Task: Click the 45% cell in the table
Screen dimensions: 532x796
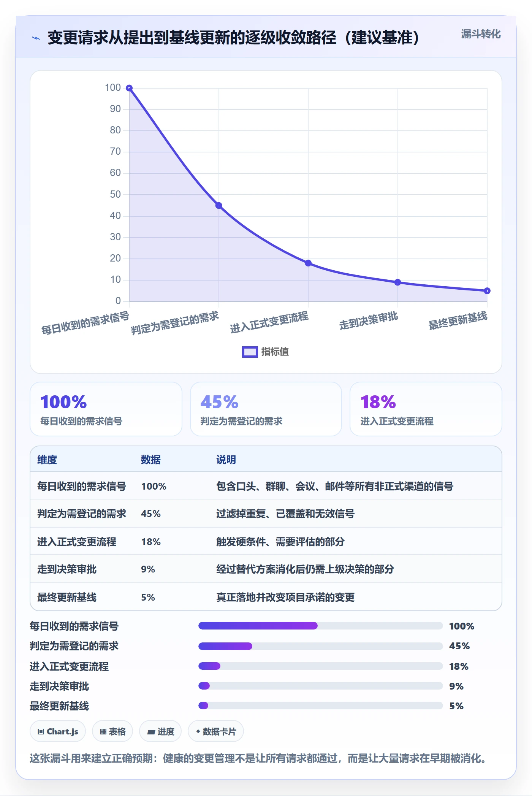Action: point(151,514)
